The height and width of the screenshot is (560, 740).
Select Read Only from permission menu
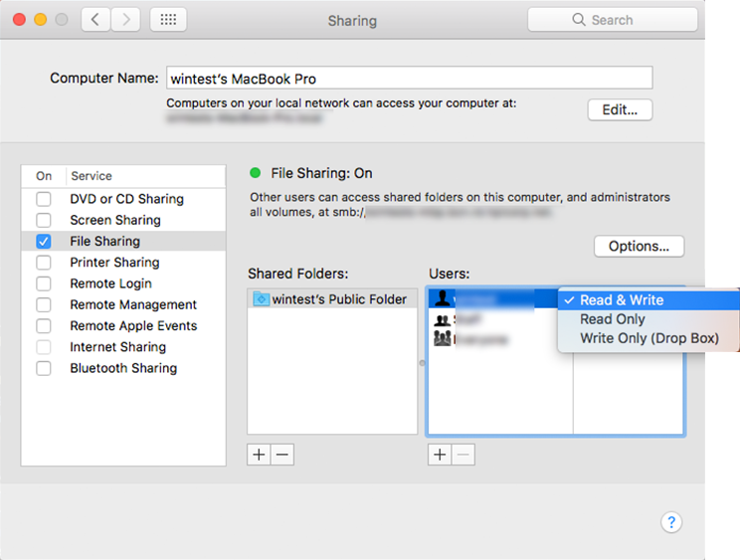(x=613, y=319)
